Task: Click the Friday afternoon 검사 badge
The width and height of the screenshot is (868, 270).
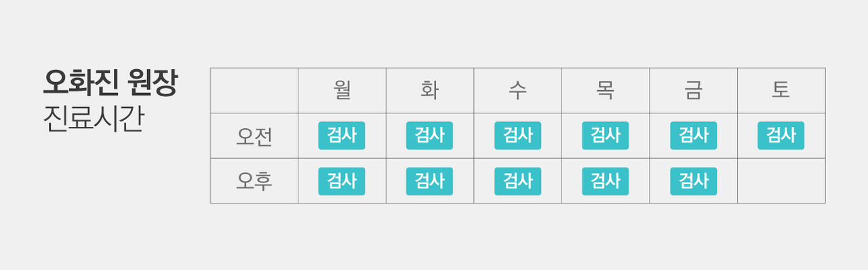Action: point(693,181)
